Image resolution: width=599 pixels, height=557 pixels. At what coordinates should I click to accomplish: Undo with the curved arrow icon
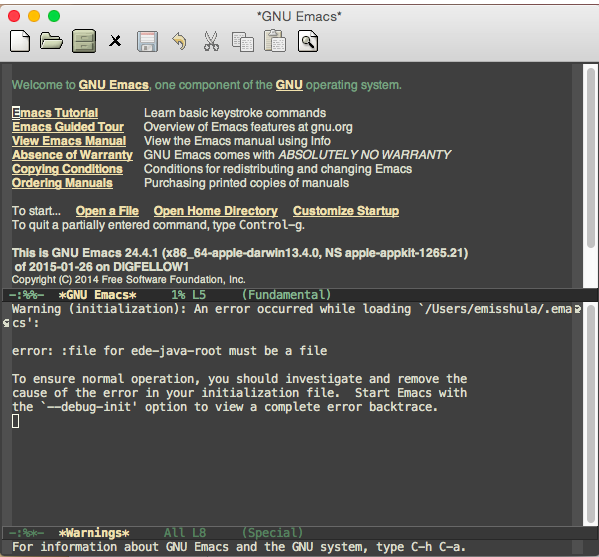pyautogui.click(x=179, y=41)
